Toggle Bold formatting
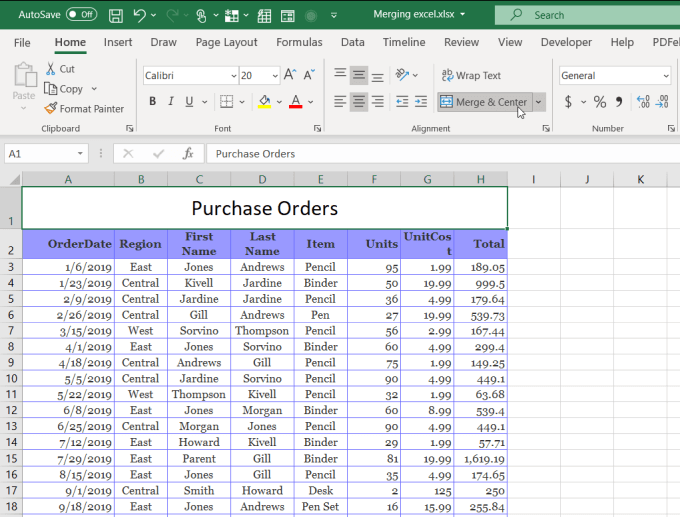680x517 pixels. coord(153,102)
